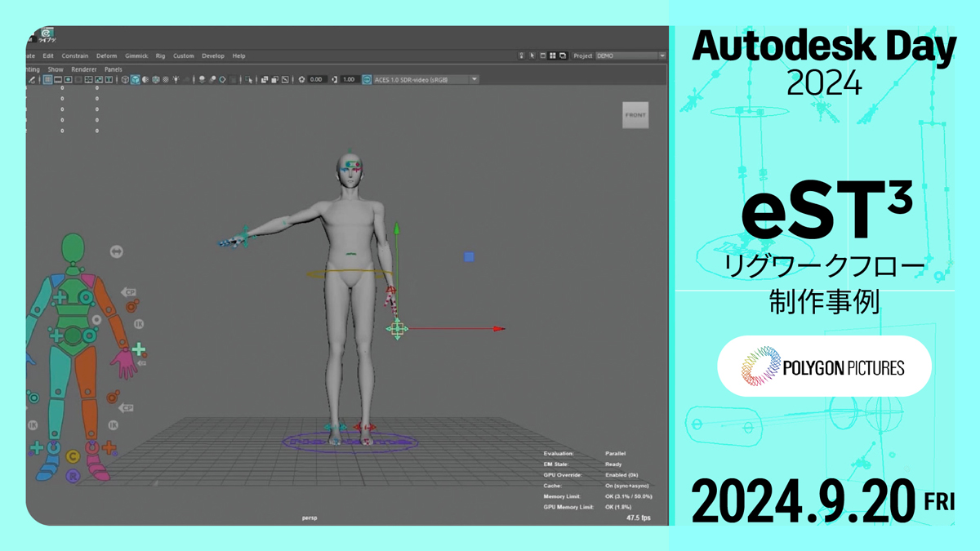
Task: Select the orange thigh on the picker
Action: click(x=87, y=371)
